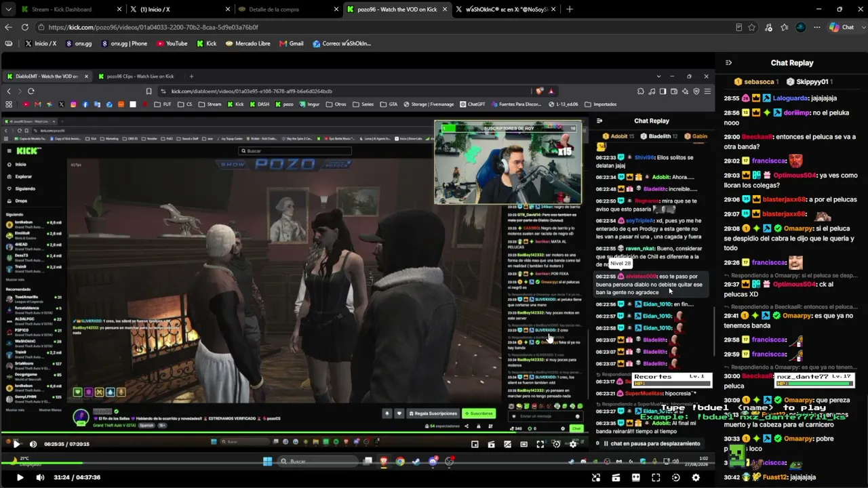
Task: Open the browser profile avatar
Action: click(x=801, y=27)
